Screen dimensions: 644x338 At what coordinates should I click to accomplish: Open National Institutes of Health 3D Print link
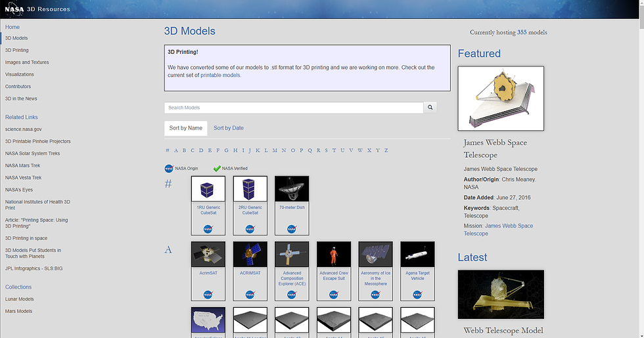coord(37,205)
